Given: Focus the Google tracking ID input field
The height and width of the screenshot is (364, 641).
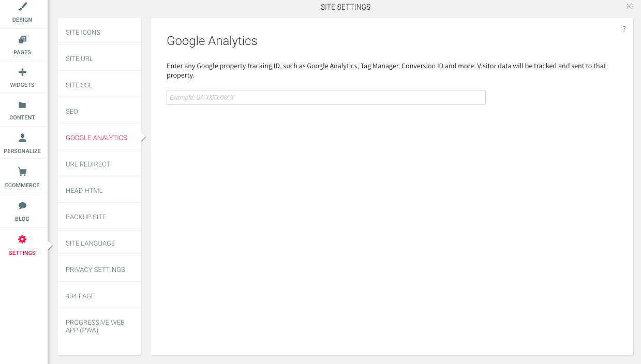Looking at the screenshot, I should 326,97.
